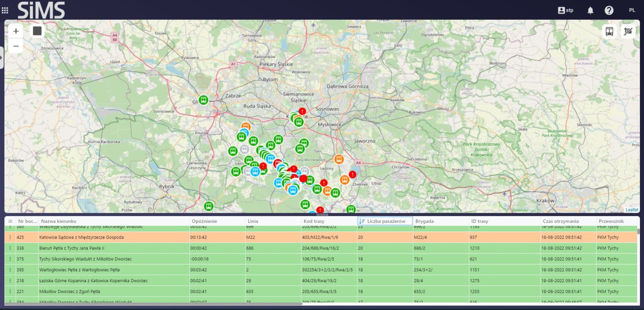Click line number M22
The image size is (644, 310).
(250, 237)
